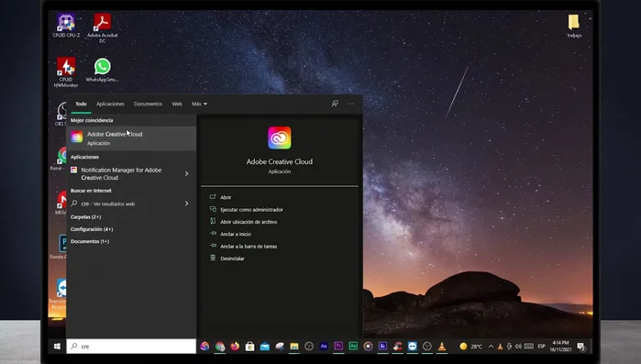Expand Documentos (1+) results group
This screenshot has height=364, width=641.
(90, 241)
